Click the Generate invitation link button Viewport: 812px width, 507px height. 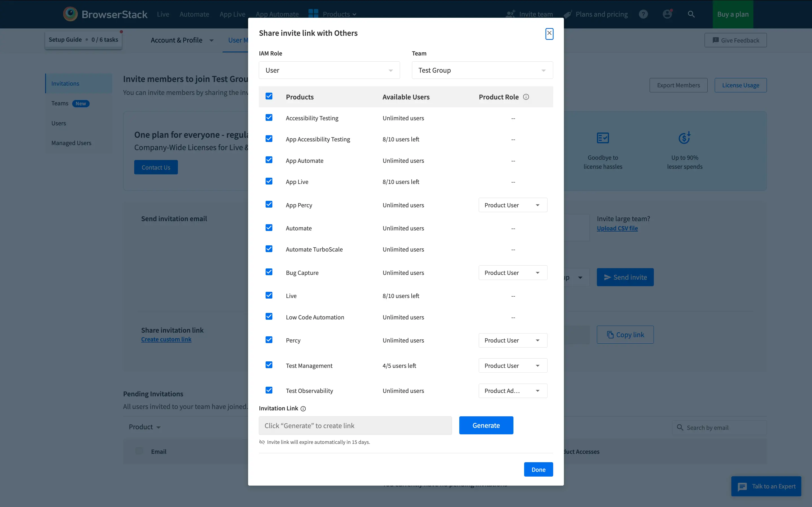click(x=486, y=425)
